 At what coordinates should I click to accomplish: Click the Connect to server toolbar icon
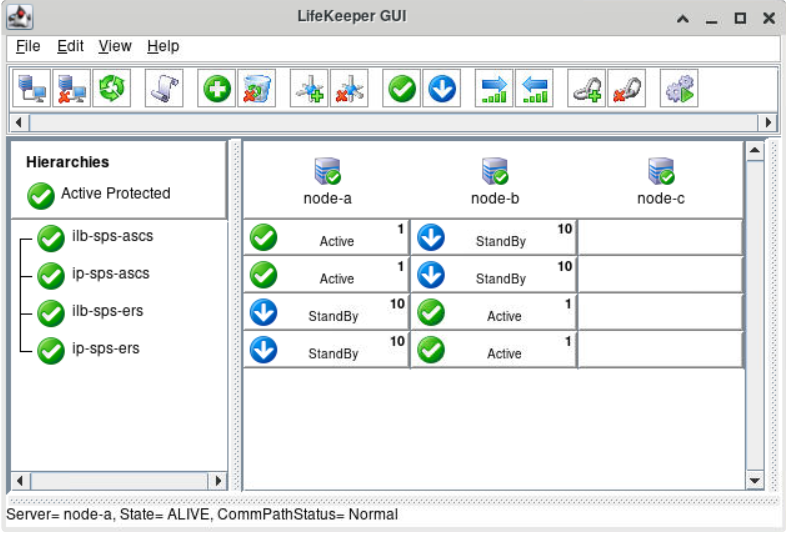31,88
